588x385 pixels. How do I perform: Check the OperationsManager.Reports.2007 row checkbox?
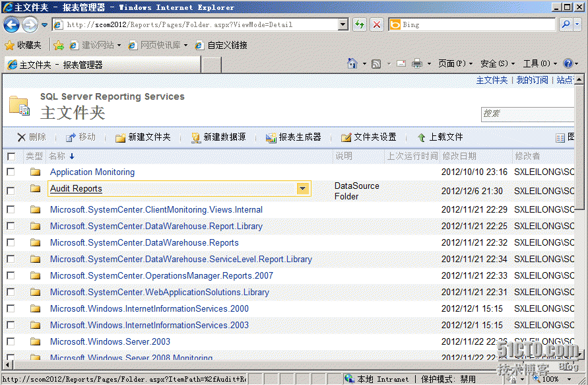tap(11, 275)
